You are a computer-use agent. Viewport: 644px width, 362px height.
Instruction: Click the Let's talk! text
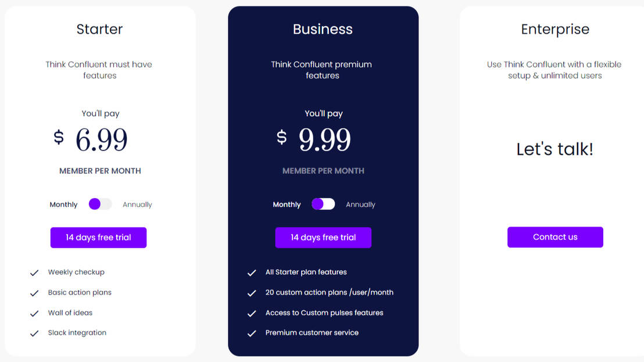(x=554, y=149)
